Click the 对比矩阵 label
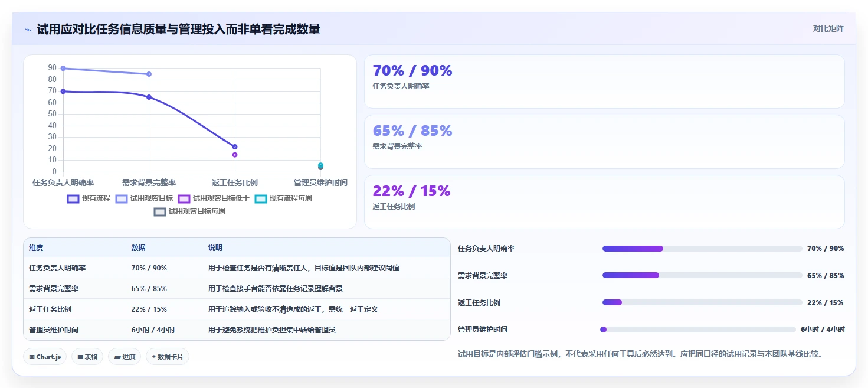This screenshot has width=868, height=388. click(828, 28)
